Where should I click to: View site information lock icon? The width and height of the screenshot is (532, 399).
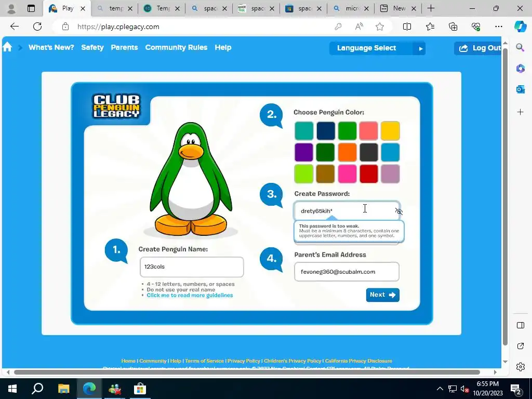pyautogui.click(x=65, y=26)
